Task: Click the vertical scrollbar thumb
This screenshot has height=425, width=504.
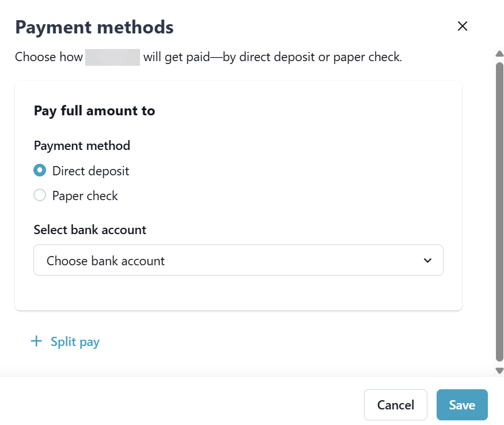Action: [x=499, y=210]
